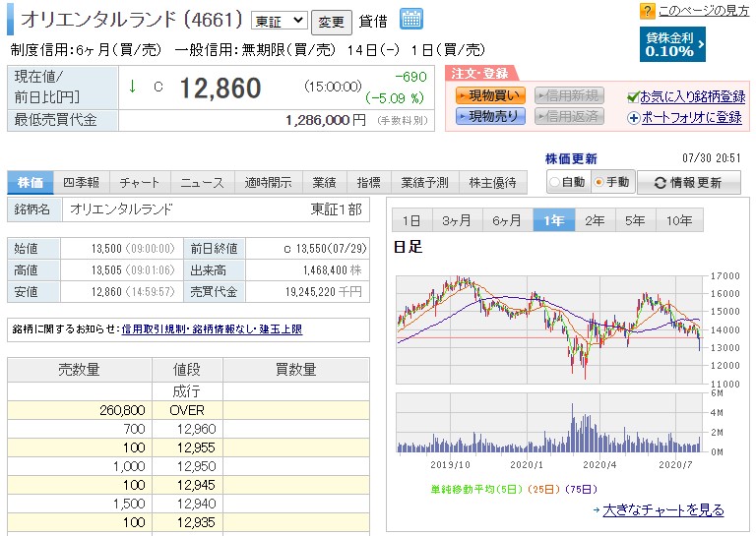Switch to the 業績予測 tab
Image resolution: width=756 pixels, height=536 pixels.
(x=425, y=183)
